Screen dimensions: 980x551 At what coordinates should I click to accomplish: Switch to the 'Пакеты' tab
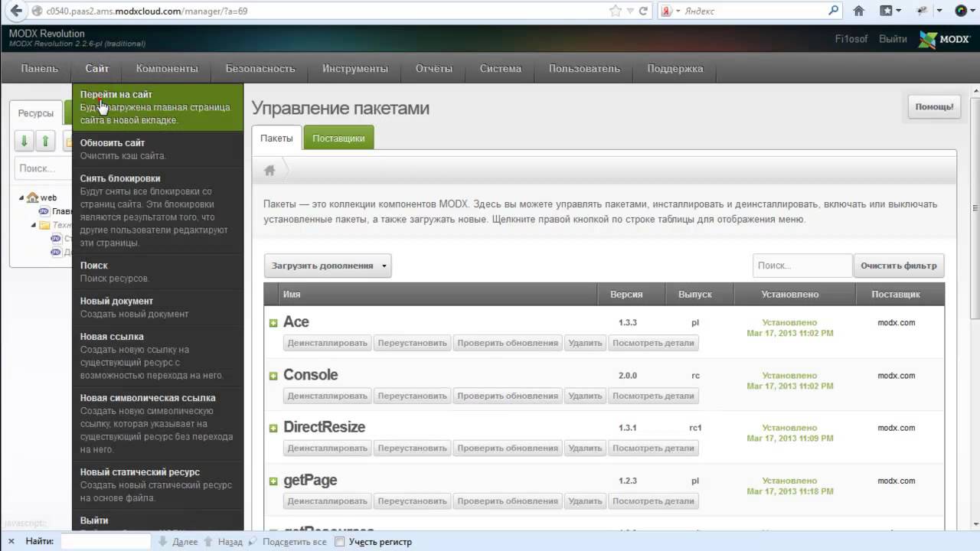(x=276, y=139)
